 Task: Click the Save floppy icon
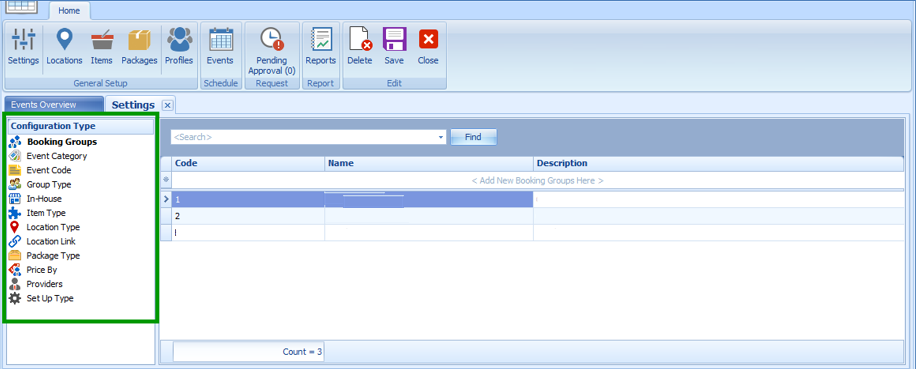click(x=394, y=47)
